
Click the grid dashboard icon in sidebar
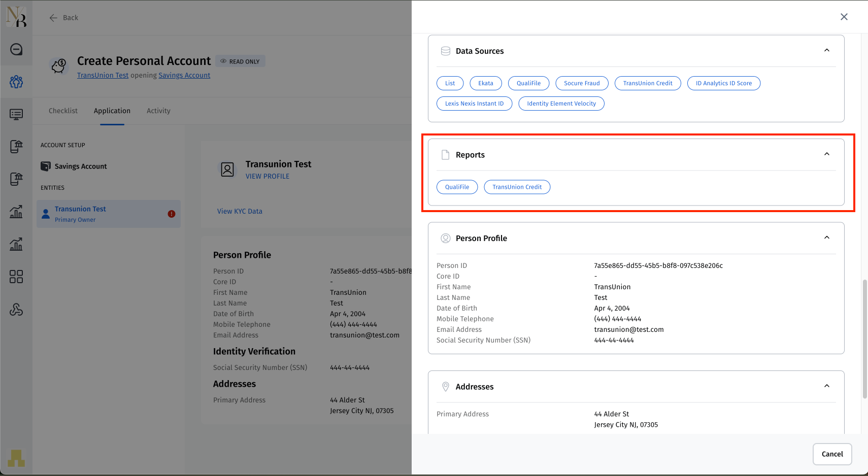click(16, 277)
